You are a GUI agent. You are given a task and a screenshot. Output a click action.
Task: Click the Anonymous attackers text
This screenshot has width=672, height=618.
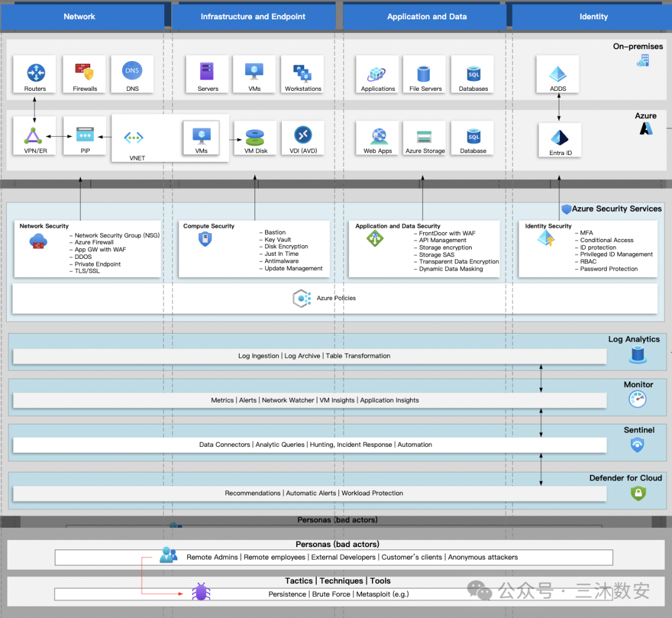[x=483, y=557]
